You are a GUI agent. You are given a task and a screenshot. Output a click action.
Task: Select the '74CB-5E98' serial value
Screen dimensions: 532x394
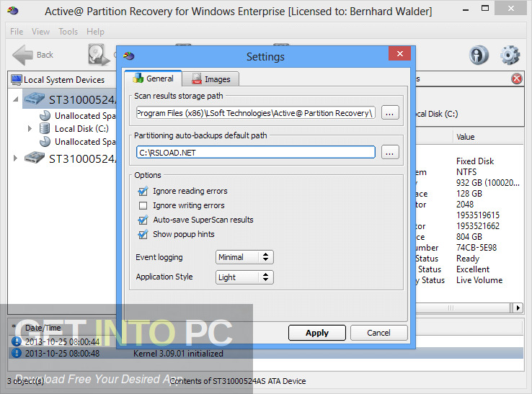click(476, 248)
